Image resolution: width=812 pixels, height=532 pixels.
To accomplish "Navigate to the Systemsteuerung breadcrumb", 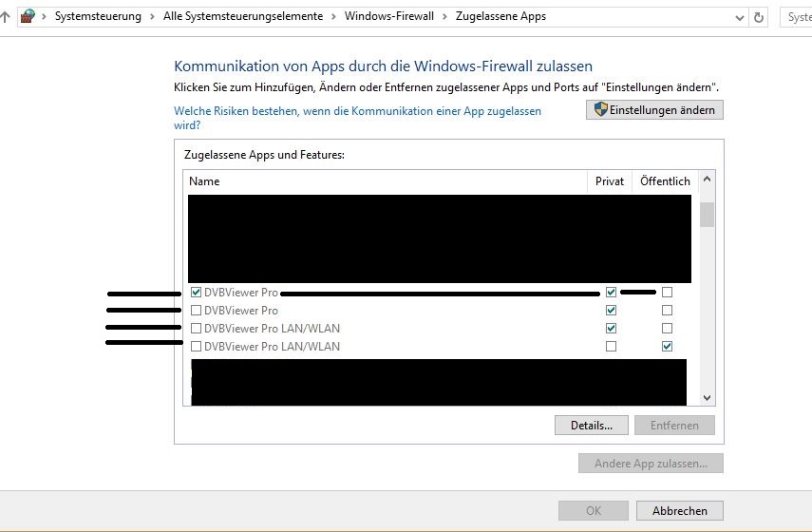I will click(98, 16).
